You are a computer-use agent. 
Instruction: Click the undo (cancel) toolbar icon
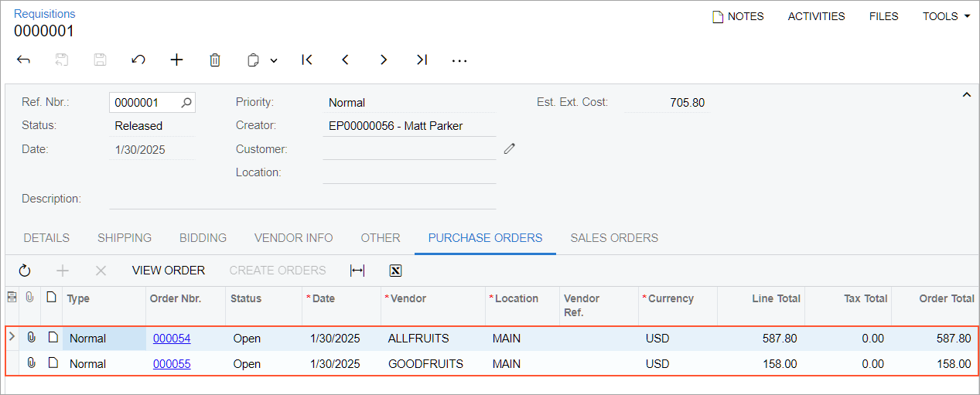[138, 60]
